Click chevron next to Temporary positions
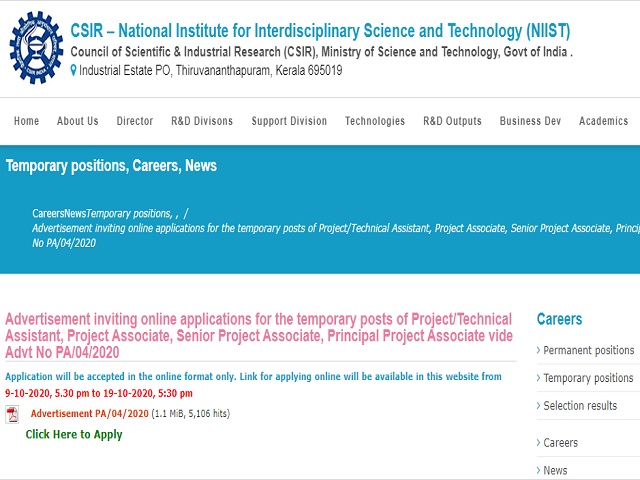 (538, 378)
